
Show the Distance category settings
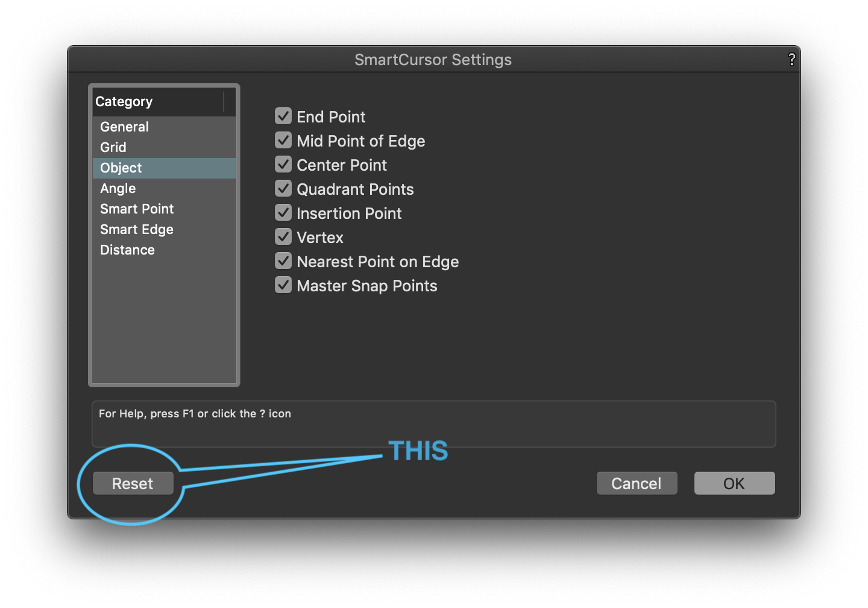(128, 250)
